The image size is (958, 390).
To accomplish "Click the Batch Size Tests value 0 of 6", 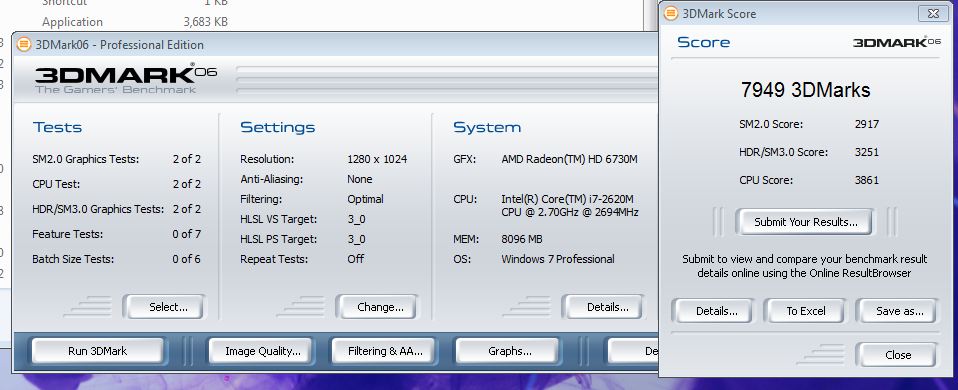I will pos(186,259).
